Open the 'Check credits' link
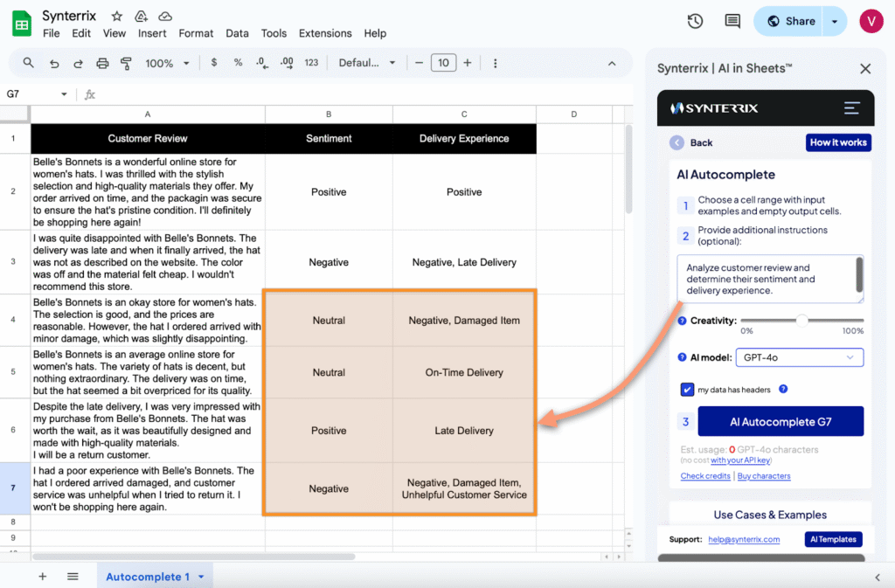 coord(705,475)
